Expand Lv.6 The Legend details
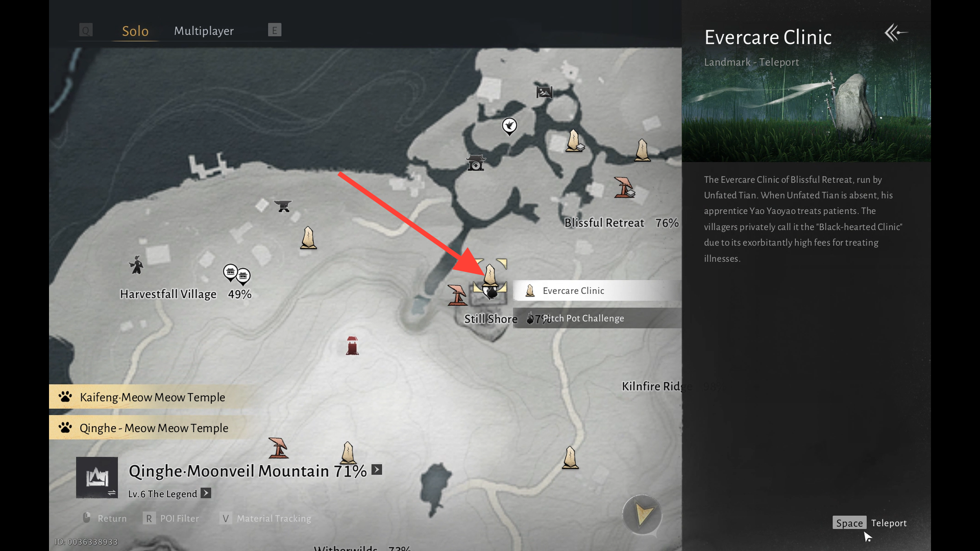This screenshot has width=980, height=551. pyautogui.click(x=206, y=493)
